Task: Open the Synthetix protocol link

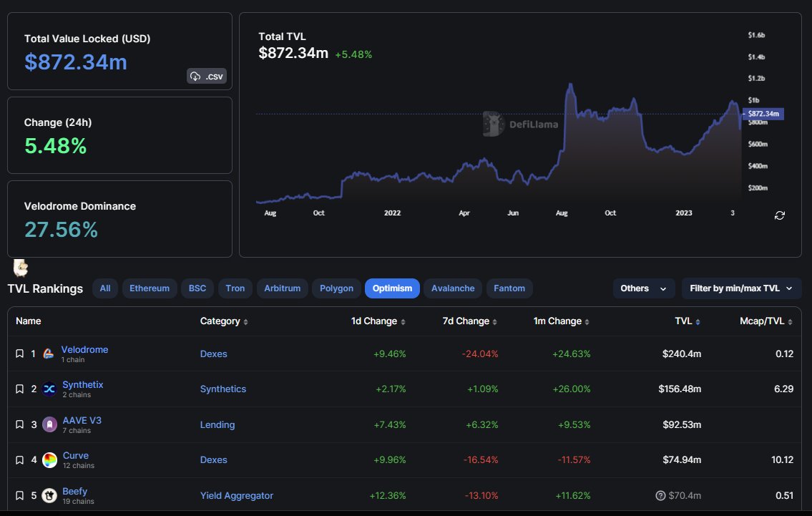Action: pos(83,385)
